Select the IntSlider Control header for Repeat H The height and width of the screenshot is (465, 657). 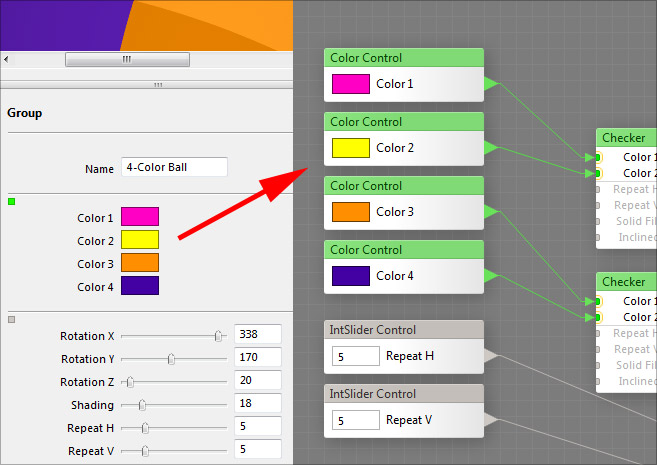click(x=404, y=330)
